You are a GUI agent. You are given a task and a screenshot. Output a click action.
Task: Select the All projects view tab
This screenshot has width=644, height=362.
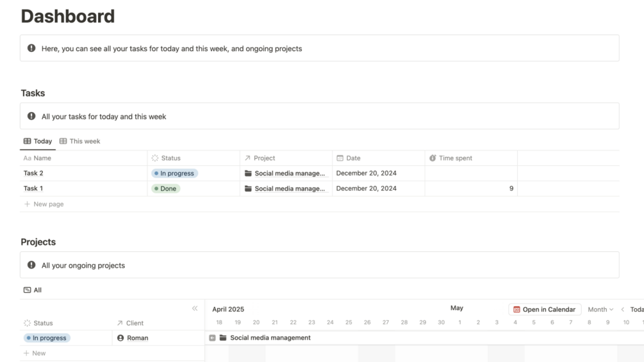pyautogui.click(x=33, y=290)
